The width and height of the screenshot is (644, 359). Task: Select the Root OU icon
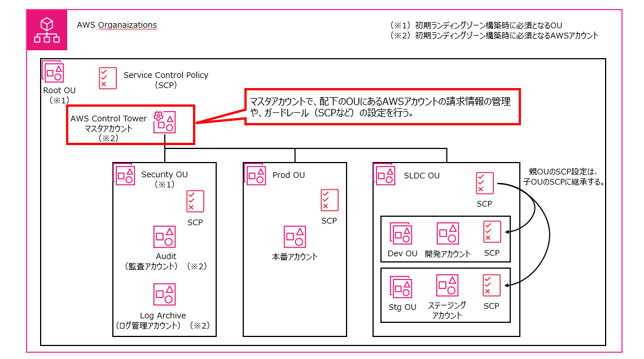point(54,72)
